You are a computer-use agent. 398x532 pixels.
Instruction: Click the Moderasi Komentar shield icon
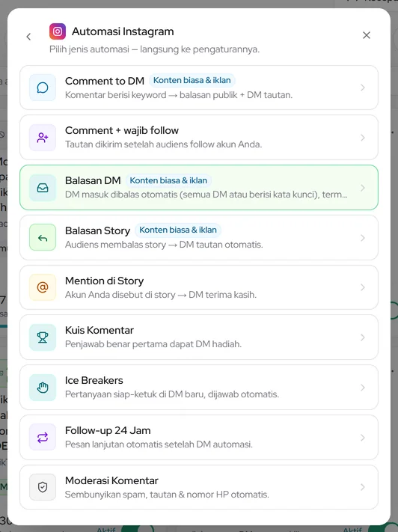pos(43,487)
